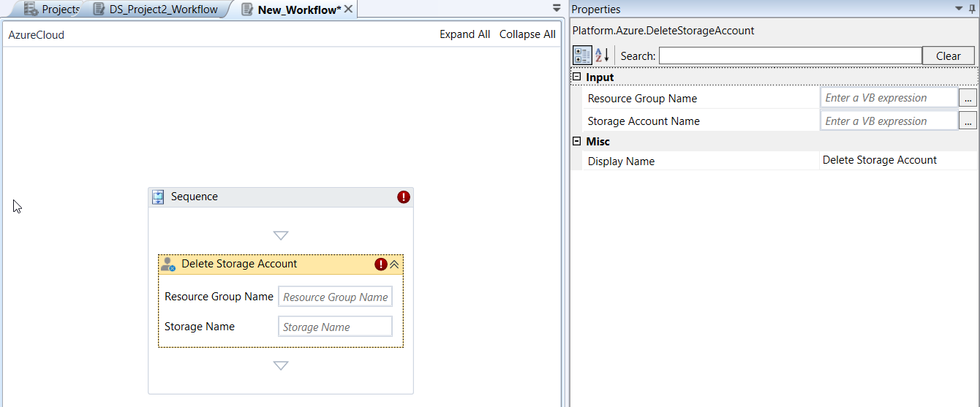Toggle the Properties panel pin
The width and height of the screenshot is (980, 407).
tap(972, 9)
